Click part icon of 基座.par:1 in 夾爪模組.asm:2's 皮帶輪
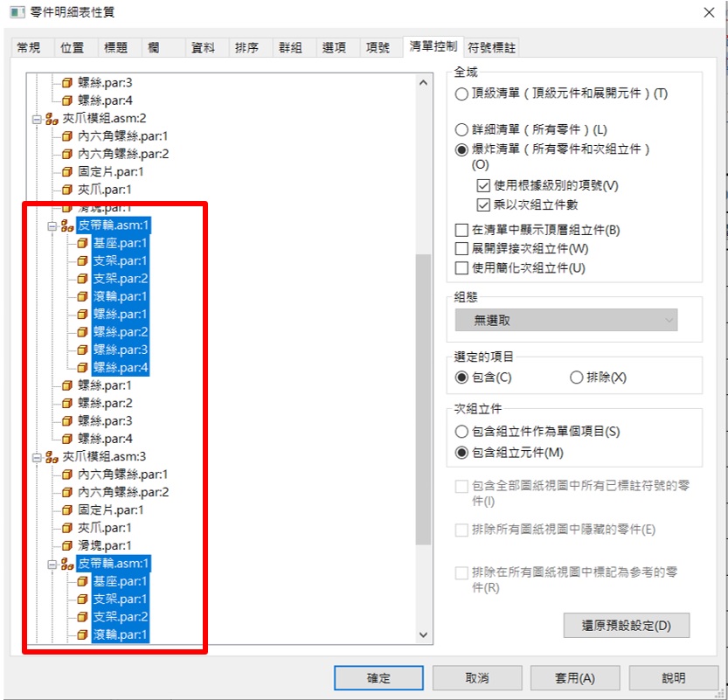This screenshot has width=728, height=700. [83, 243]
